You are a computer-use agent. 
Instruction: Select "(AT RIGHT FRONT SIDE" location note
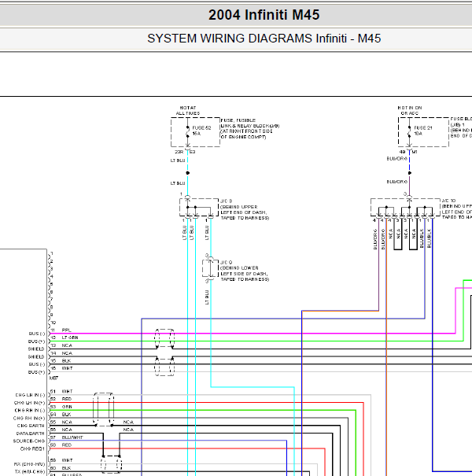pyautogui.click(x=246, y=131)
